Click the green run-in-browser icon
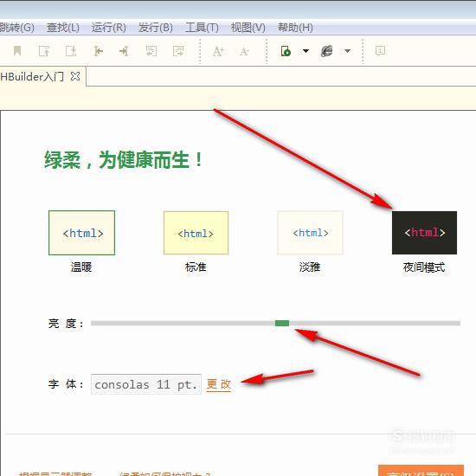The height and width of the screenshot is (476, 476). pos(286,51)
